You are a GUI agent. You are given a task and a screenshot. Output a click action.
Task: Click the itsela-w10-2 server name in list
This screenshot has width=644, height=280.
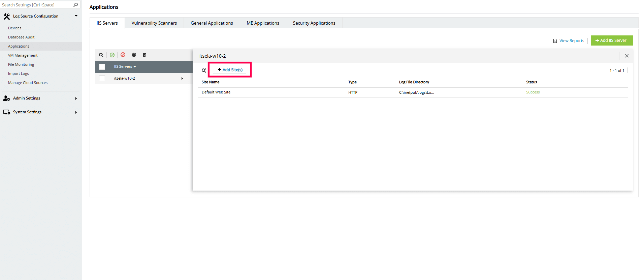click(125, 78)
